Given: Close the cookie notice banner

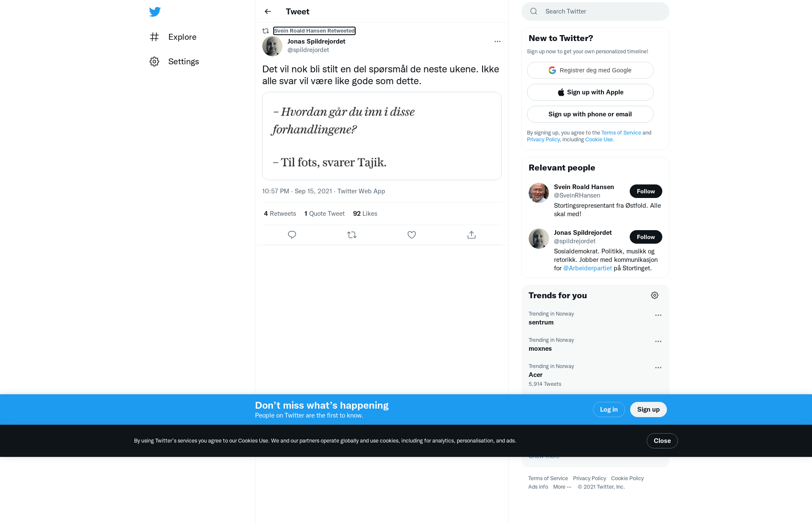Looking at the screenshot, I should (662, 441).
